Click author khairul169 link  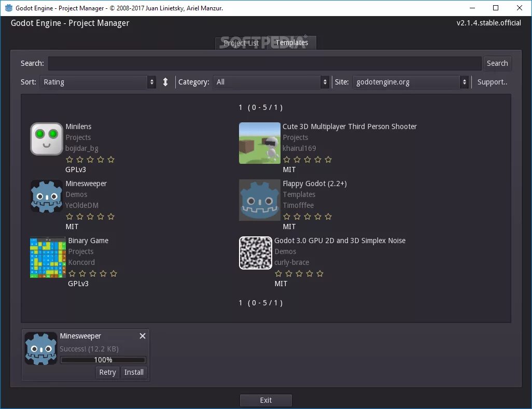coord(299,148)
